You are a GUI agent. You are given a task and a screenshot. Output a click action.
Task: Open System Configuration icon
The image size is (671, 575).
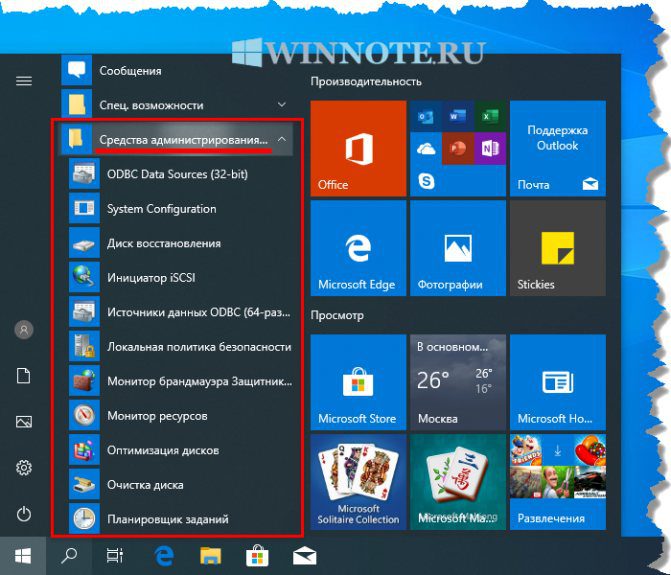(84, 208)
